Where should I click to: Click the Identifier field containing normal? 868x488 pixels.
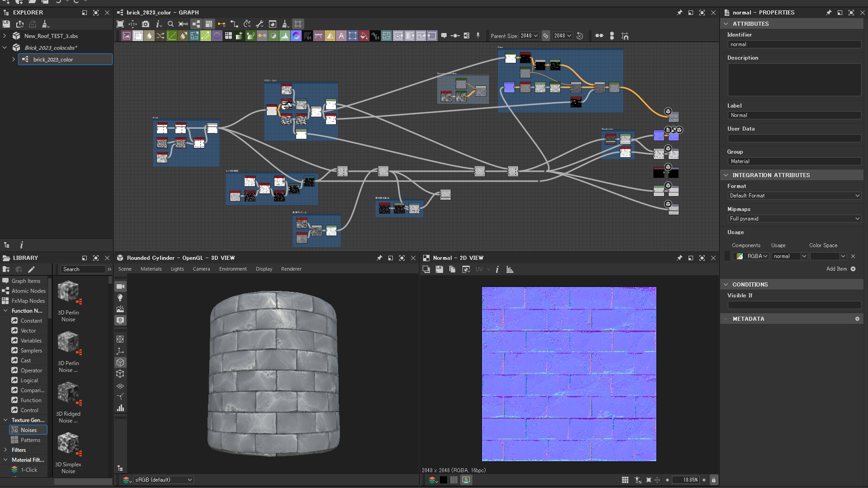pyautogui.click(x=794, y=44)
